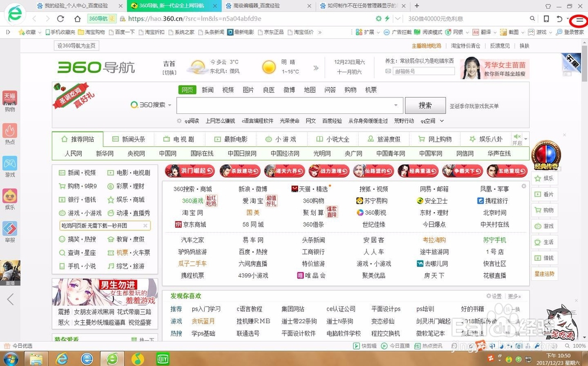Switch to 网上购物 category tab
The image size is (588, 366).
[435, 139]
